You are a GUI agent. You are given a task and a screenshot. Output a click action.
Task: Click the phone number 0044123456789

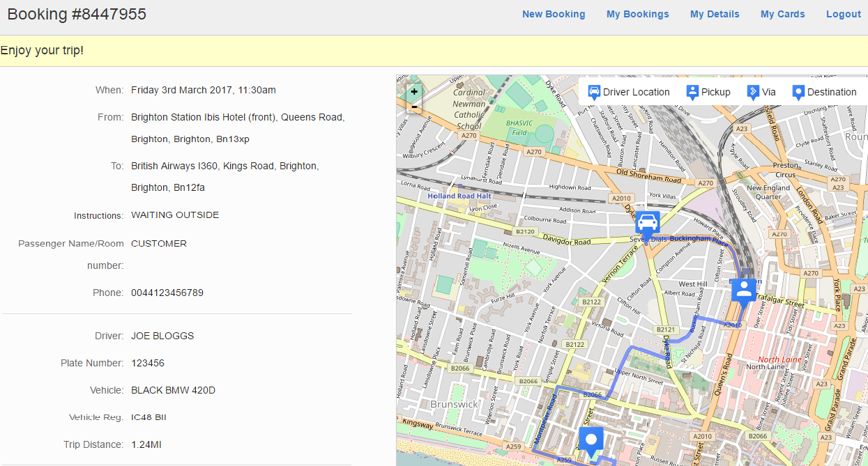click(167, 293)
